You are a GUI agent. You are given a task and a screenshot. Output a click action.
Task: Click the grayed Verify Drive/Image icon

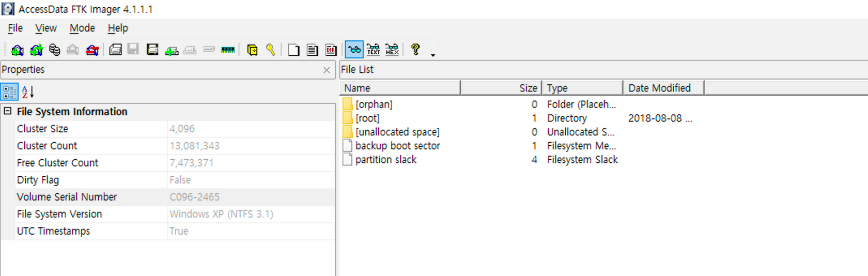[209, 50]
